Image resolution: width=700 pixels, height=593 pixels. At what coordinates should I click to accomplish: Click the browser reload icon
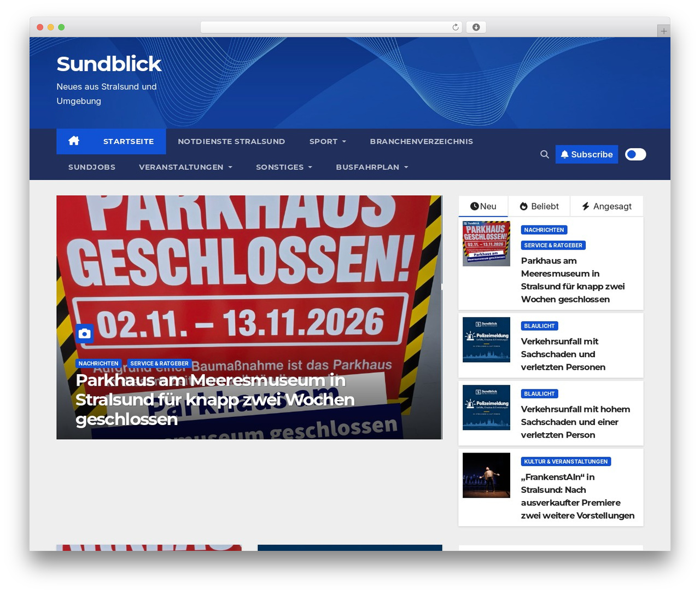click(456, 27)
